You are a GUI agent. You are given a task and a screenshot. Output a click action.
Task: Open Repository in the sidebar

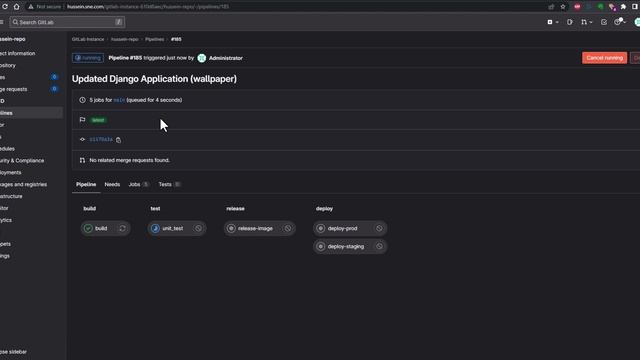(x=8, y=65)
